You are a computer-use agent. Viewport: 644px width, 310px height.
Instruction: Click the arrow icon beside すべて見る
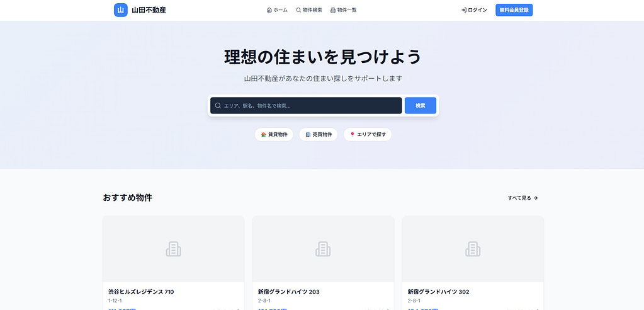[x=536, y=198]
